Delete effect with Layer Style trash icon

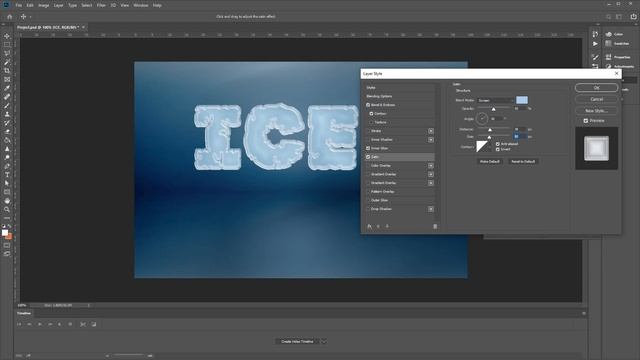coord(435,226)
